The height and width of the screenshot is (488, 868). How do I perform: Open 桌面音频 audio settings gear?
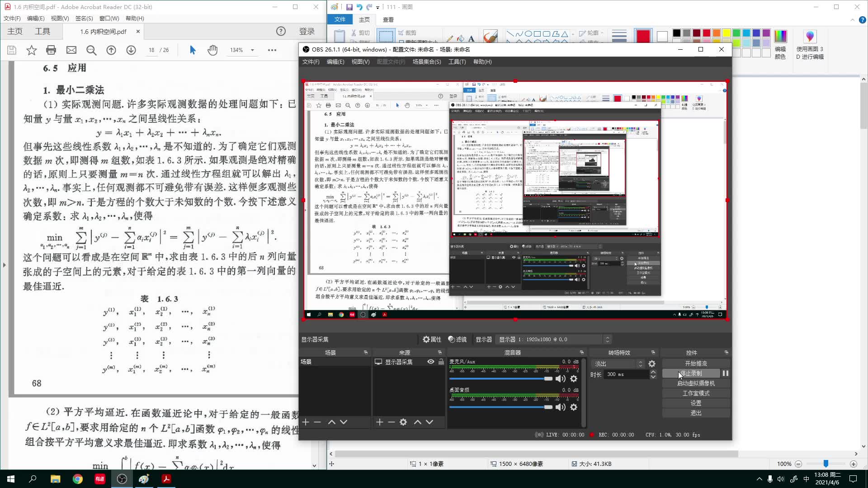pos(574,407)
